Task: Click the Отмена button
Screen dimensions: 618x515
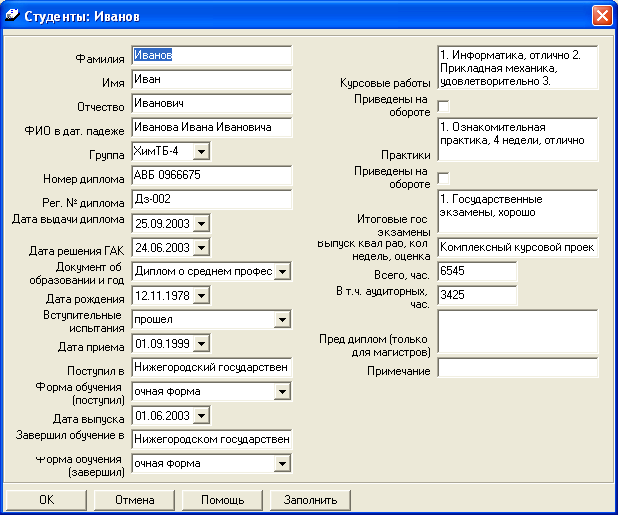Action: click(x=134, y=500)
